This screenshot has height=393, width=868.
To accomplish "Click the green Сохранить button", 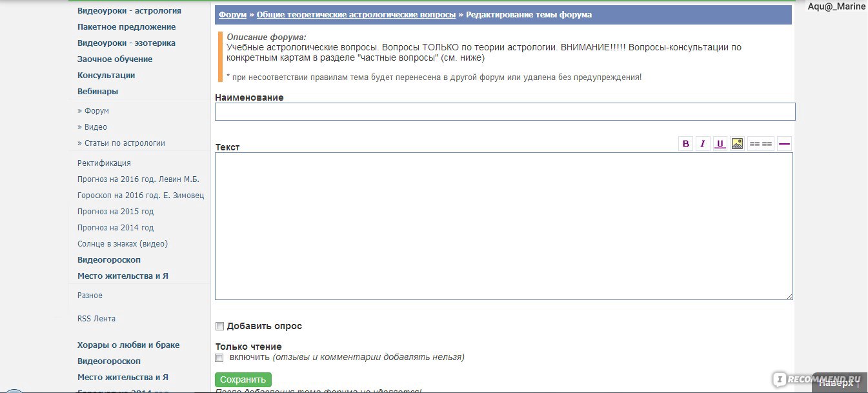I will click(x=243, y=379).
